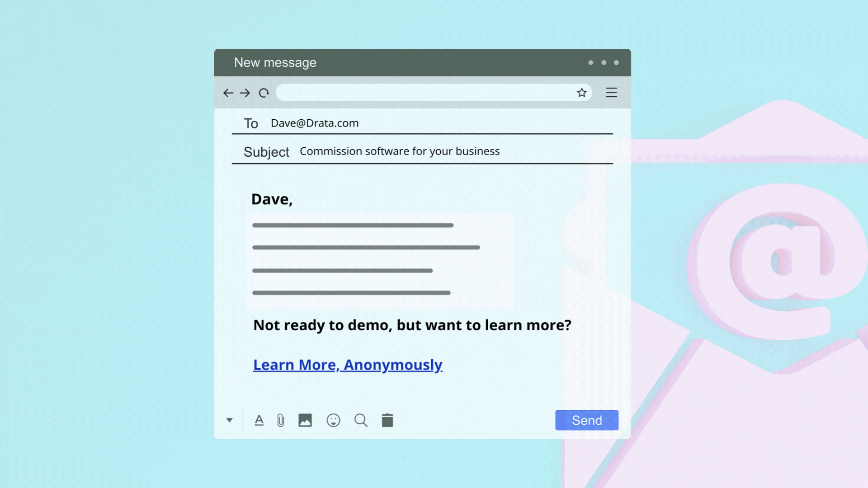Screen dimensions: 868x488
Task: Click the back arrow navigation icon
Action: (x=228, y=93)
